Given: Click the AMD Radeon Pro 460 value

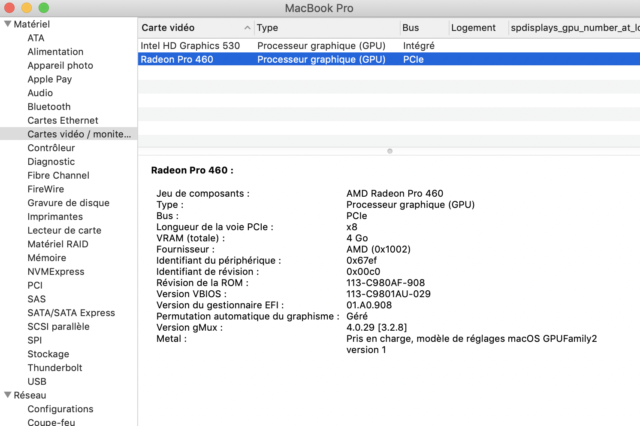Looking at the screenshot, I should 395,193.
